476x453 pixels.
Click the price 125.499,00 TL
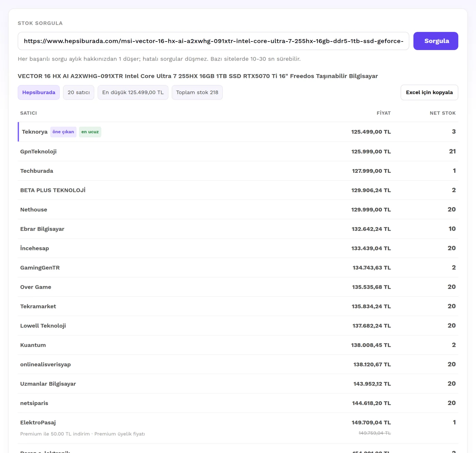coord(371,132)
